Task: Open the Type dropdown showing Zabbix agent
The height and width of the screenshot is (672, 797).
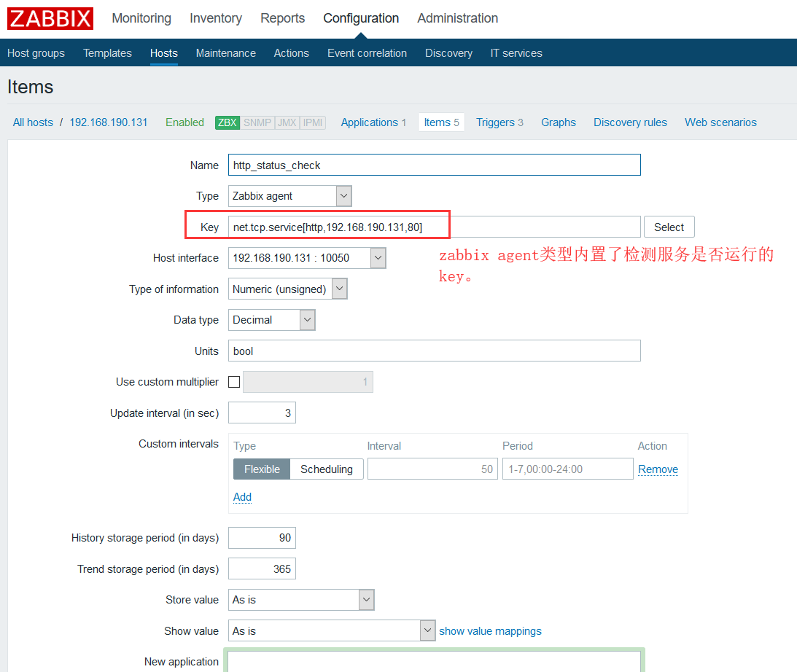Action: pos(289,196)
